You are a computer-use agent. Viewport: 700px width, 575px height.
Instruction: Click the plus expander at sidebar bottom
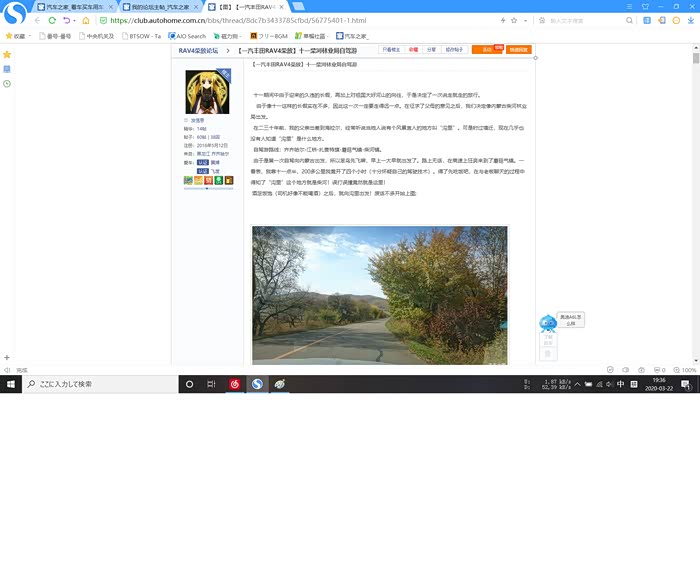tap(7, 357)
